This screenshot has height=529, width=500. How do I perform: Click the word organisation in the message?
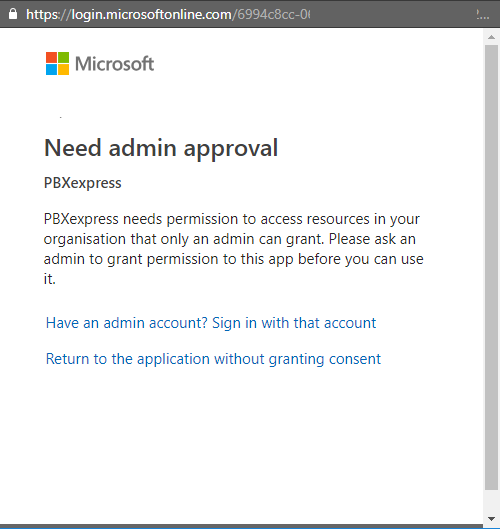(85, 239)
